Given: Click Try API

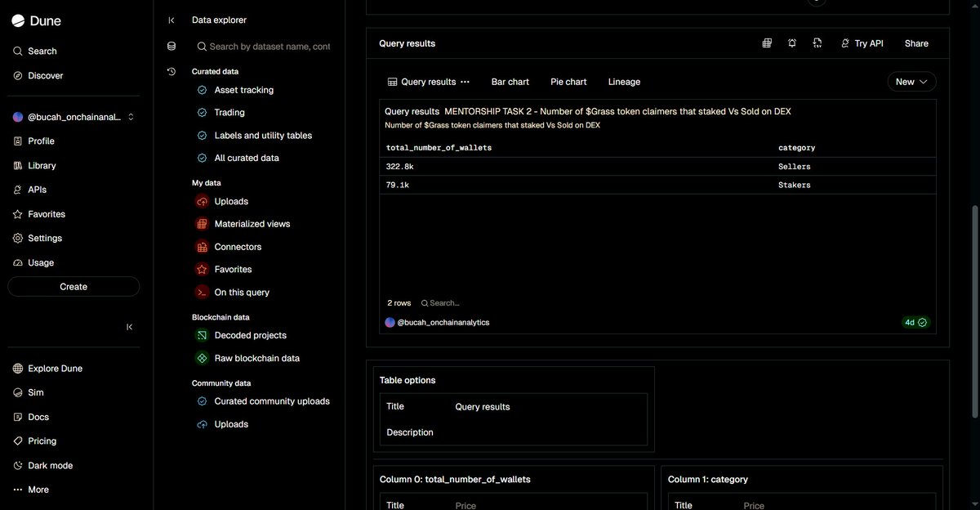Looking at the screenshot, I should click(862, 43).
